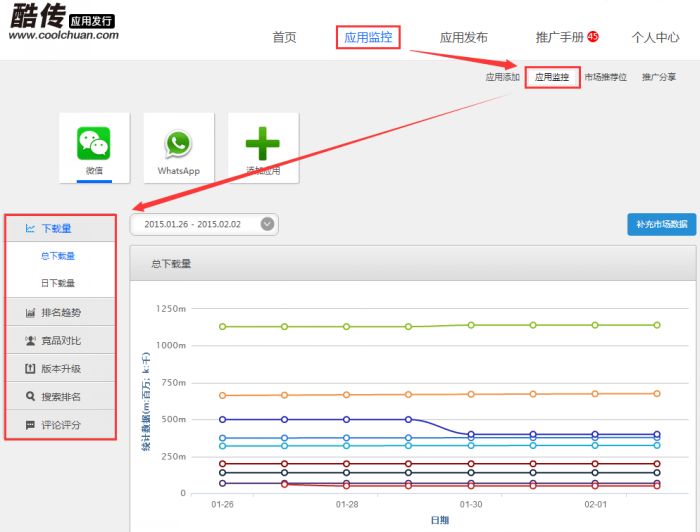This screenshot has height=532, width=700.
Task: Click the 01-28 x-axis date label
Action: [347, 504]
